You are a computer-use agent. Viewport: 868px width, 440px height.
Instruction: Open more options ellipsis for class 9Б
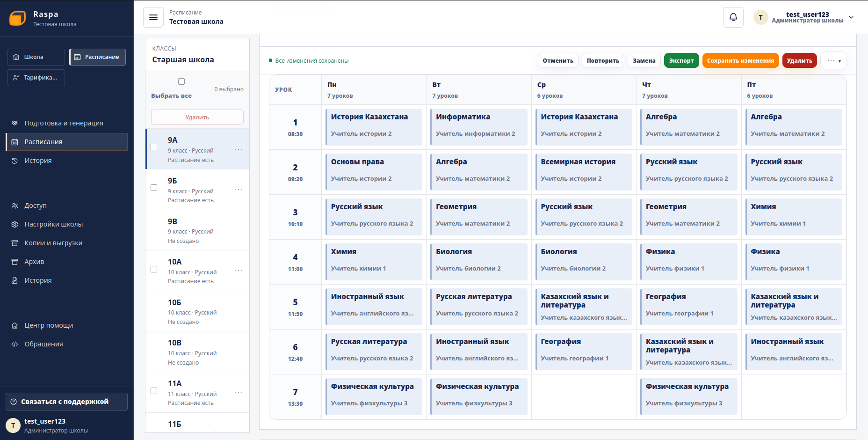[239, 190]
